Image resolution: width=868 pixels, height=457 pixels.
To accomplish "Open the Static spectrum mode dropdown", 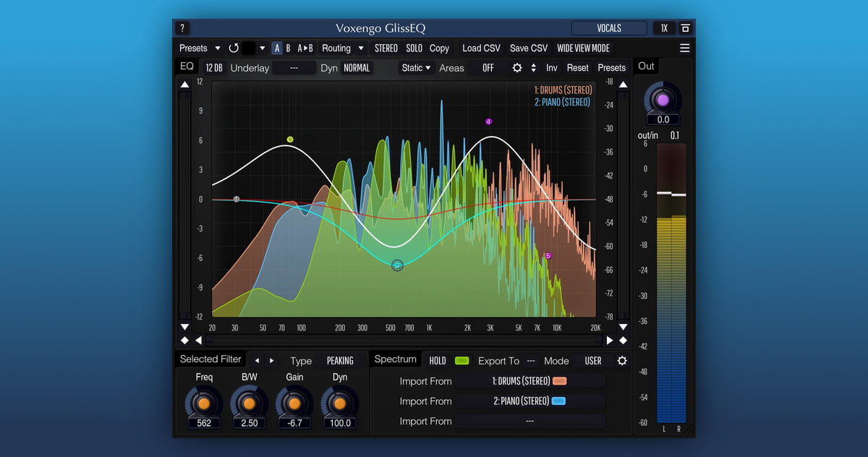I will tap(416, 68).
